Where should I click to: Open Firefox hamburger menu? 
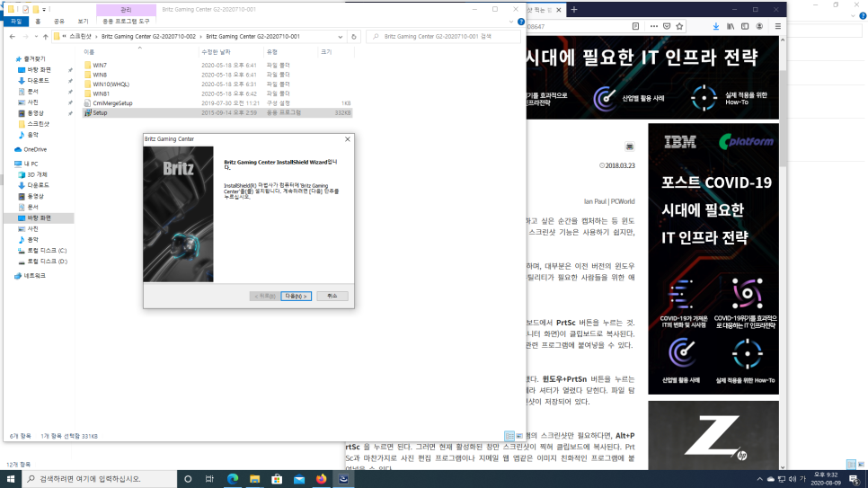pyautogui.click(x=778, y=26)
